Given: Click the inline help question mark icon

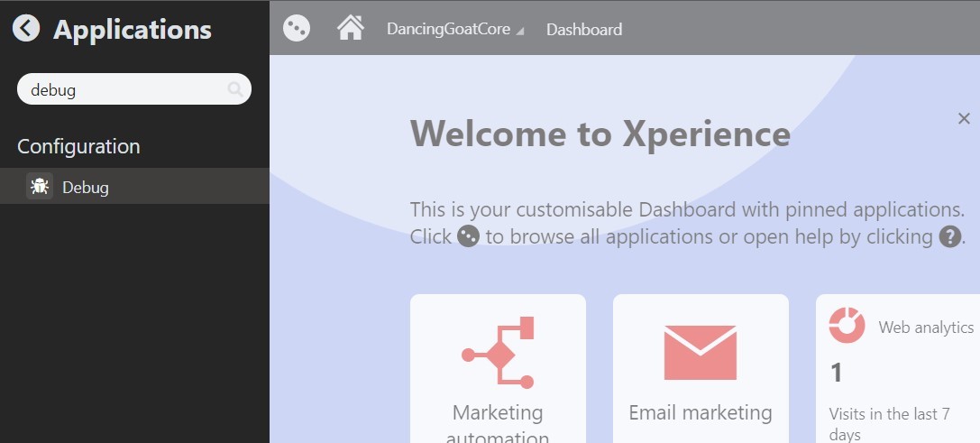Looking at the screenshot, I should [x=950, y=236].
